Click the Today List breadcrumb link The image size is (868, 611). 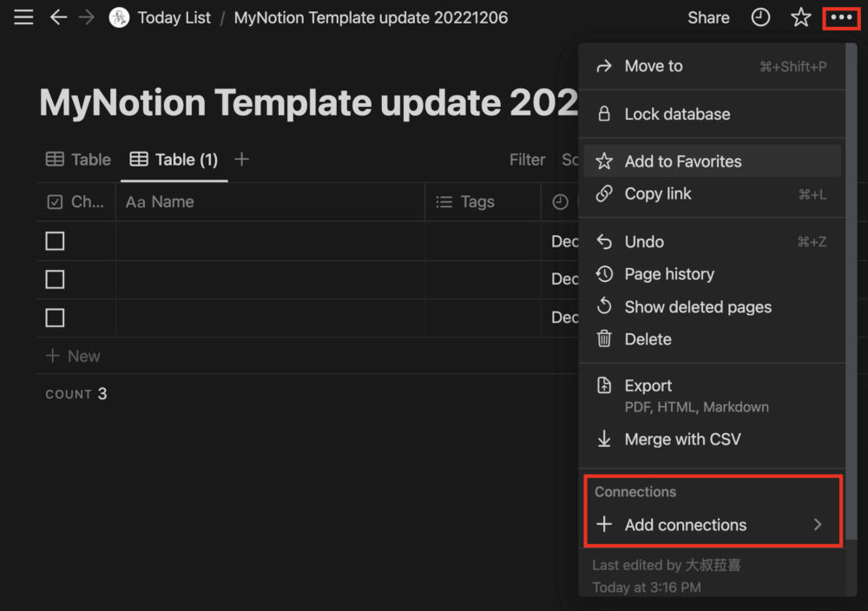(174, 17)
